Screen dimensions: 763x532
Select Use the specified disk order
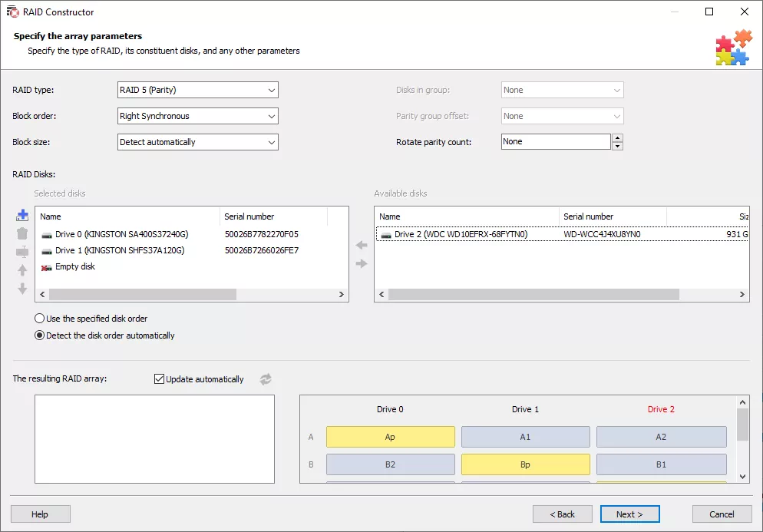coord(40,319)
